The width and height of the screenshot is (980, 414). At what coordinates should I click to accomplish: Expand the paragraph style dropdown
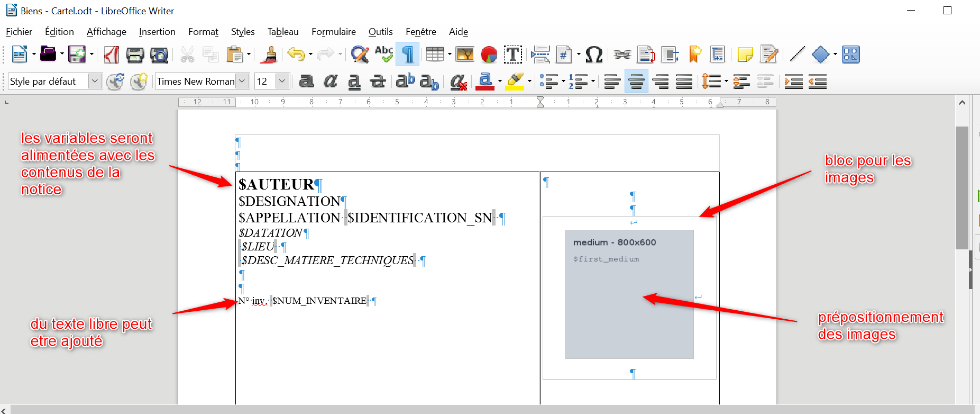coord(95,81)
